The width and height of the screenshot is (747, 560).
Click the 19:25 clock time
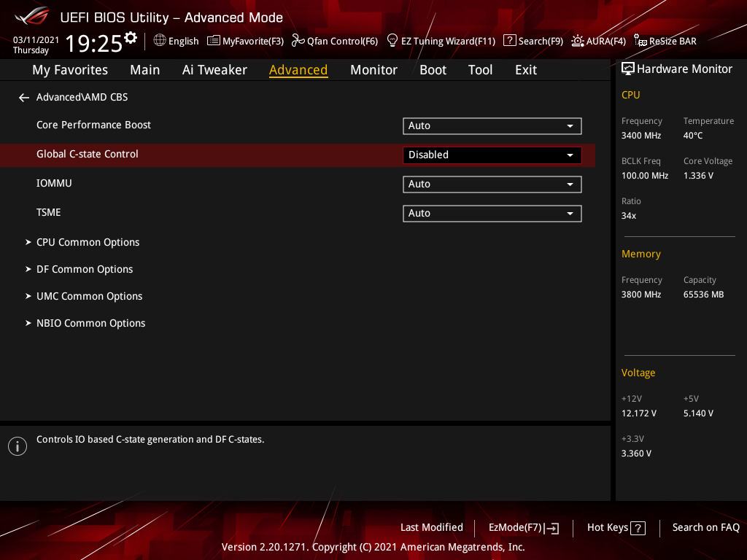coord(94,43)
